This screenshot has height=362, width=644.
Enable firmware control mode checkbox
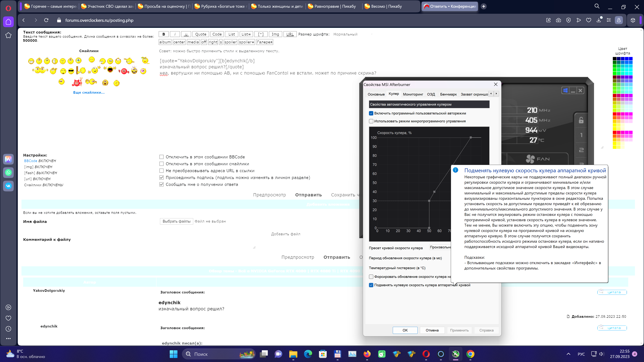pos(371,121)
